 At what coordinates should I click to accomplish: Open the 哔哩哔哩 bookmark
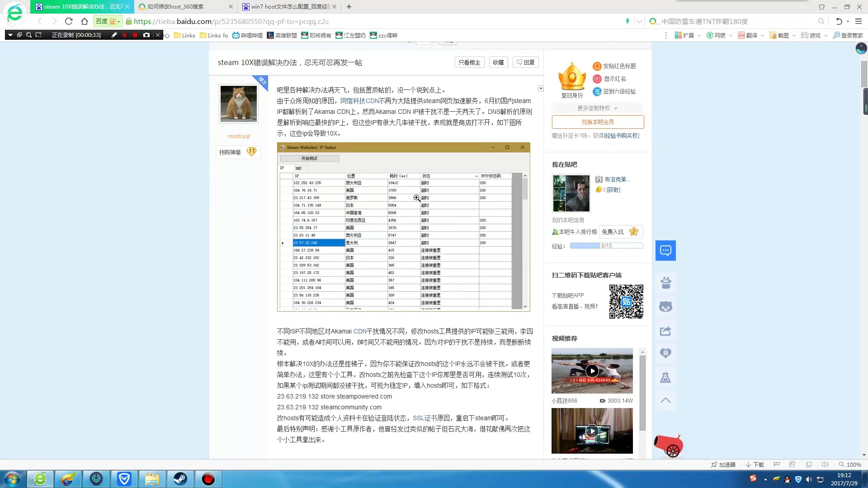[247, 35]
